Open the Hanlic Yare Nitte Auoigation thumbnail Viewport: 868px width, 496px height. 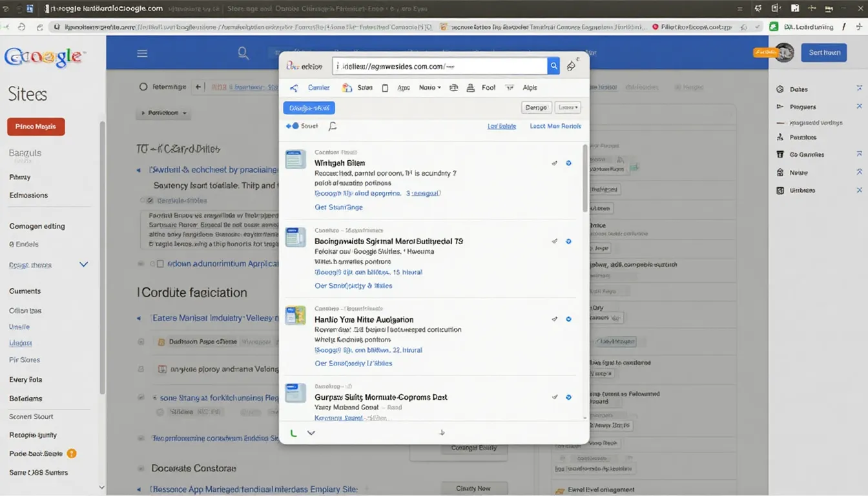click(x=296, y=315)
